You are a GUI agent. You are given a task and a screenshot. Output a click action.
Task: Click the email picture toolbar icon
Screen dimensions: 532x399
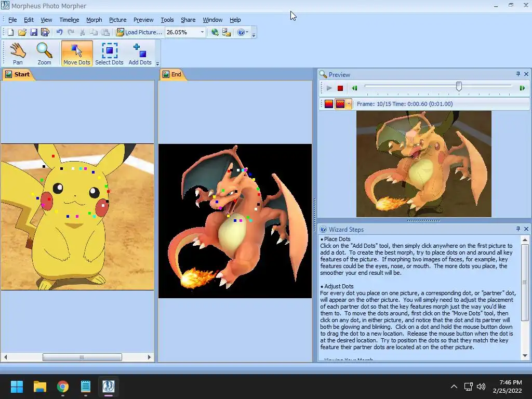tap(227, 32)
